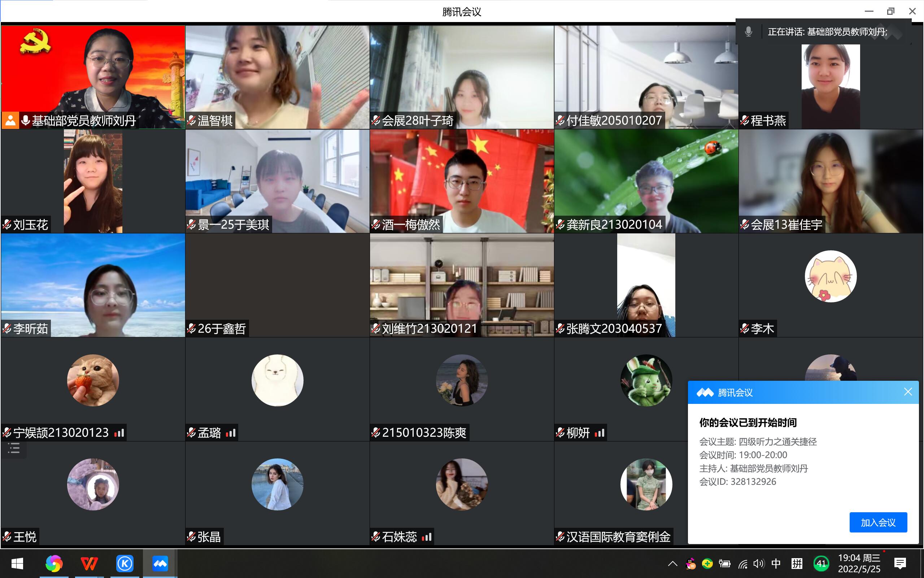Click network signal bars beside 石姝蕊
The height and width of the screenshot is (578, 924).
point(427,537)
